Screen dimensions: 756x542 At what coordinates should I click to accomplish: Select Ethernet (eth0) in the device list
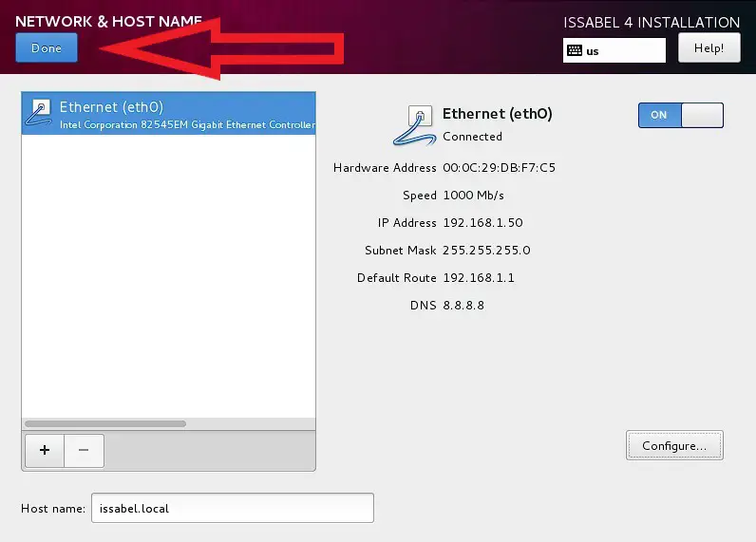[168, 113]
